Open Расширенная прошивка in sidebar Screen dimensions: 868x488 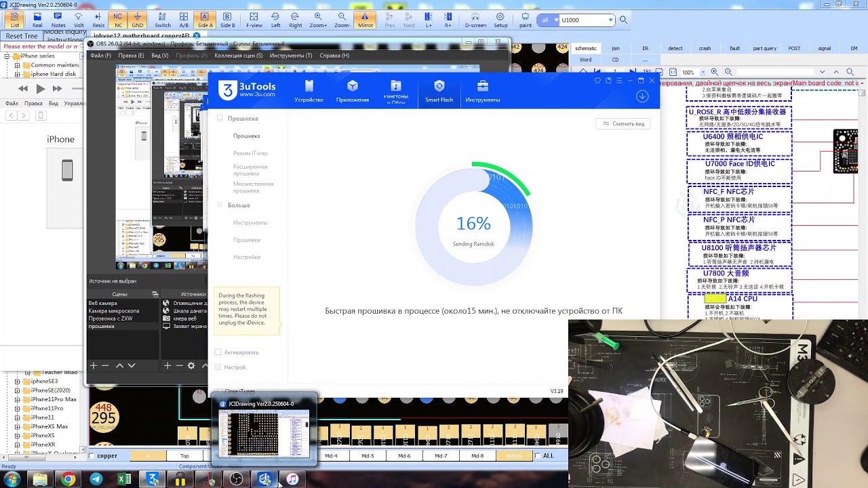point(250,170)
